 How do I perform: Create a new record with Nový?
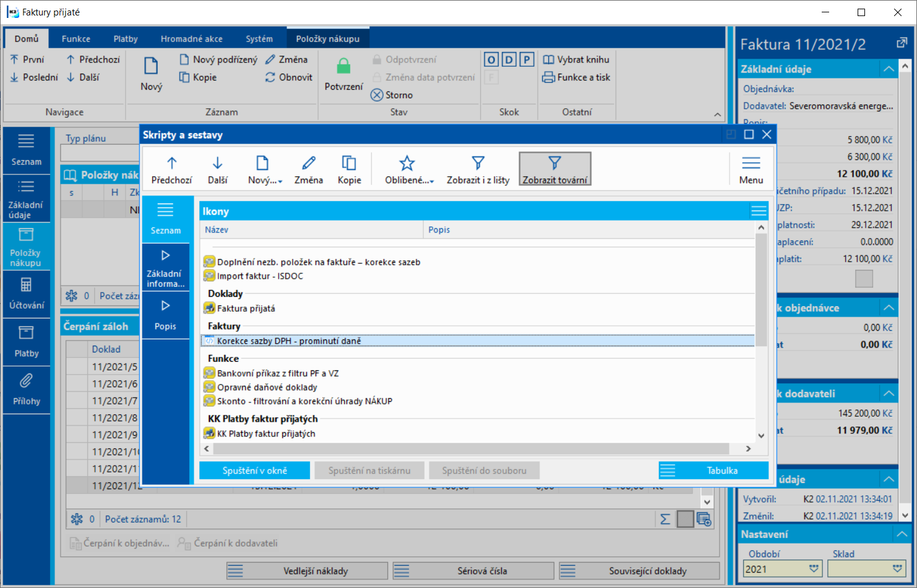click(x=151, y=74)
